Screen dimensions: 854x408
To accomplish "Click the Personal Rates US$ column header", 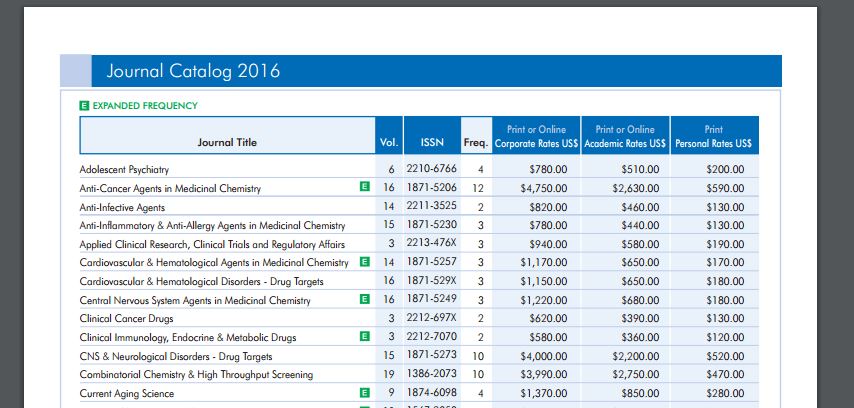I will coord(714,136).
